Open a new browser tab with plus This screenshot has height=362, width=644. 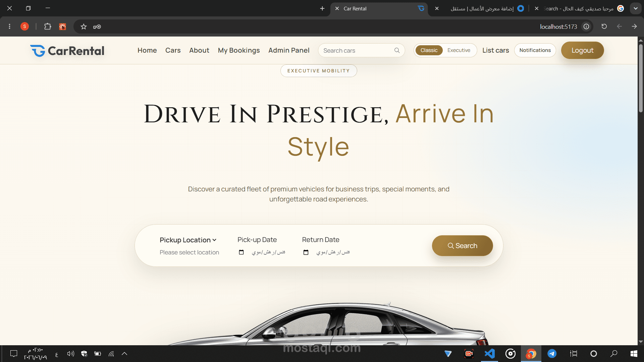[x=322, y=8]
